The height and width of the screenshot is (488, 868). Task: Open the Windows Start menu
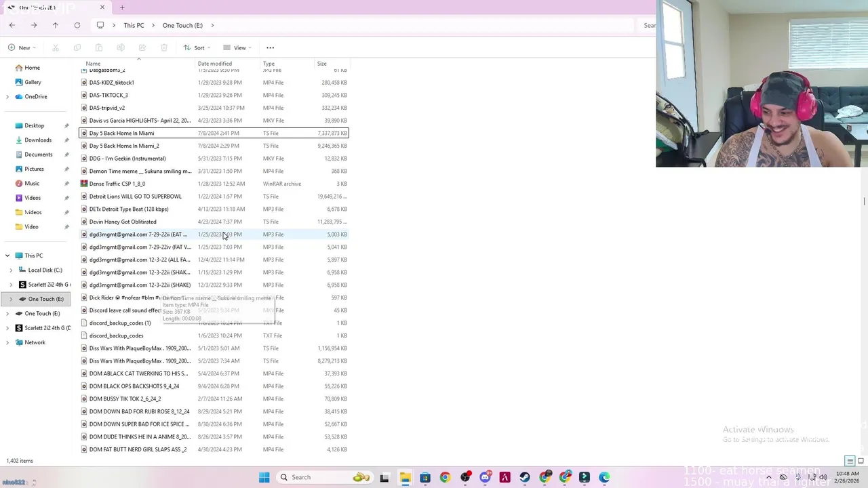(x=264, y=477)
